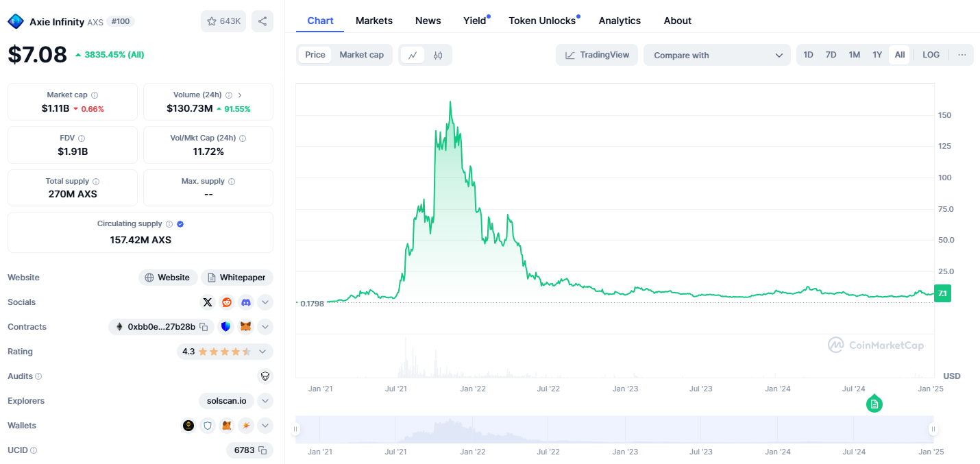
Task: Set chart range to 1Y
Action: click(x=877, y=55)
